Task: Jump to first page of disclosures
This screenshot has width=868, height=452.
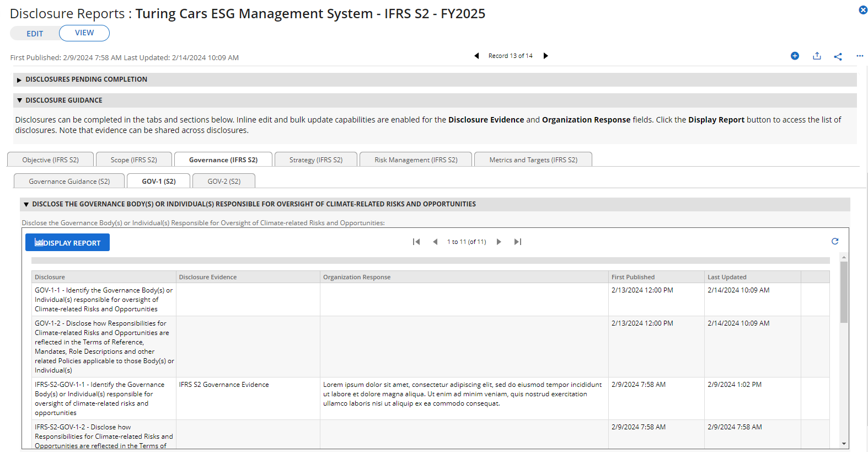Action: pyautogui.click(x=416, y=242)
